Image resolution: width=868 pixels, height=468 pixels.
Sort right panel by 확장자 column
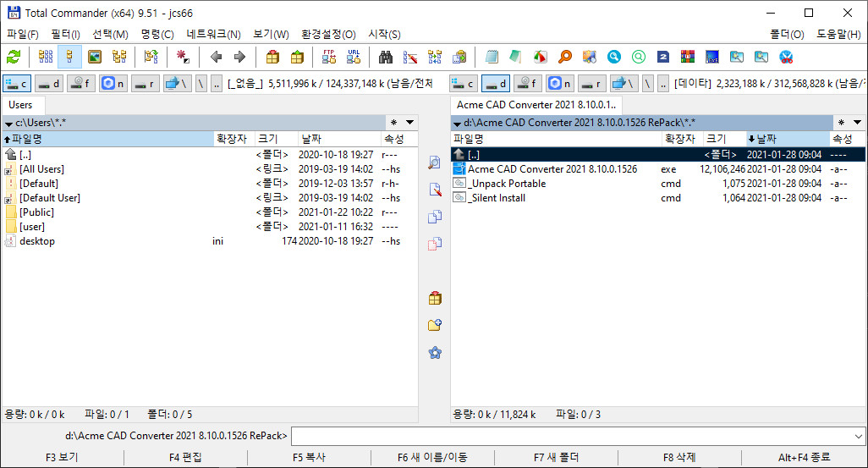(682, 139)
